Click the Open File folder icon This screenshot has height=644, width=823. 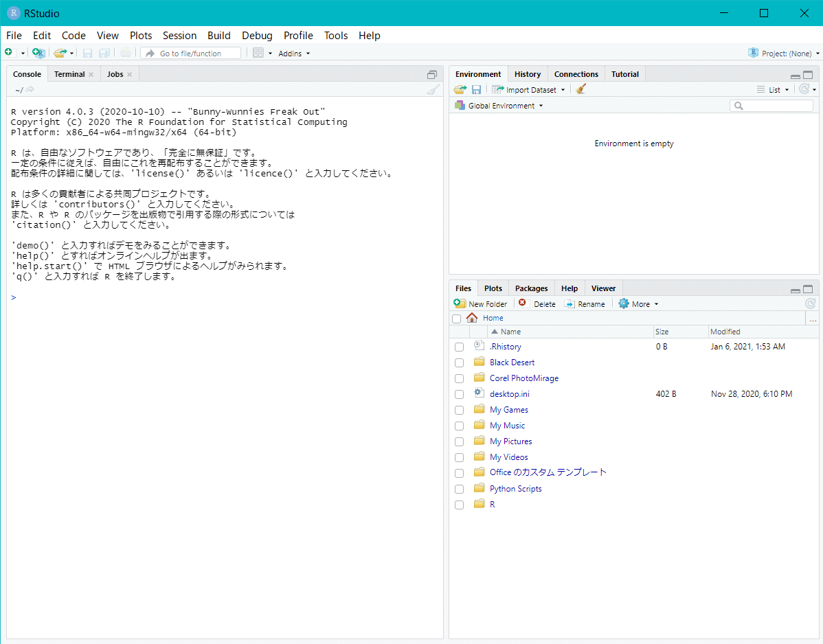click(60, 52)
